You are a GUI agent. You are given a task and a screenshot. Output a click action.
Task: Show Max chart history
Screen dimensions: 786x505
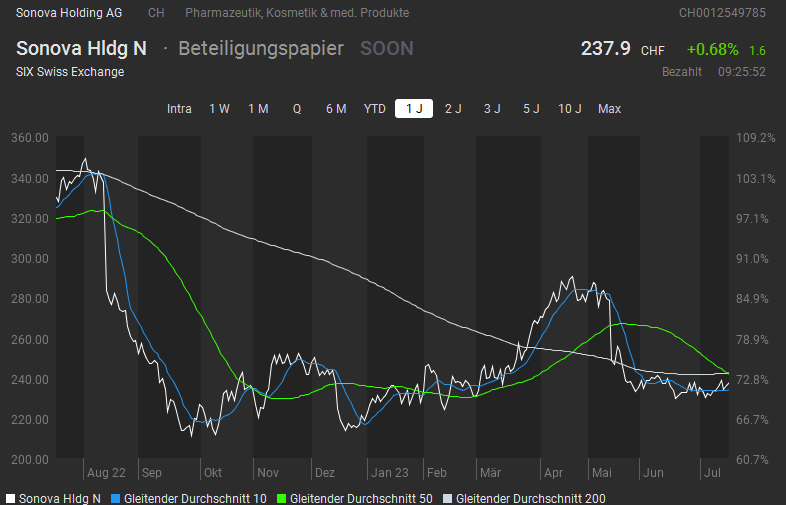(609, 109)
